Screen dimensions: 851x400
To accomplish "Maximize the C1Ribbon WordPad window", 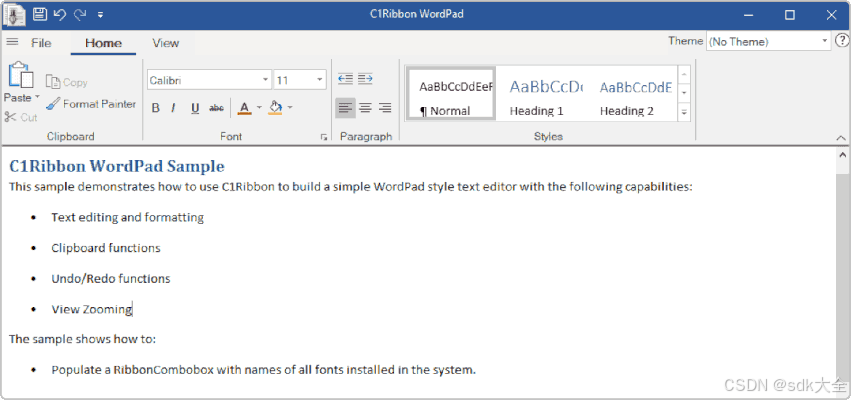I will 790,15.
